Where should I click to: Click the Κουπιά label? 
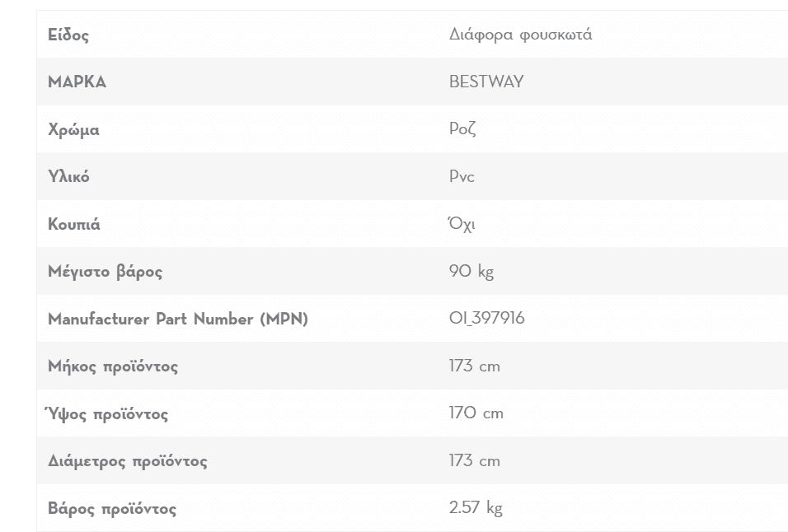point(74,224)
